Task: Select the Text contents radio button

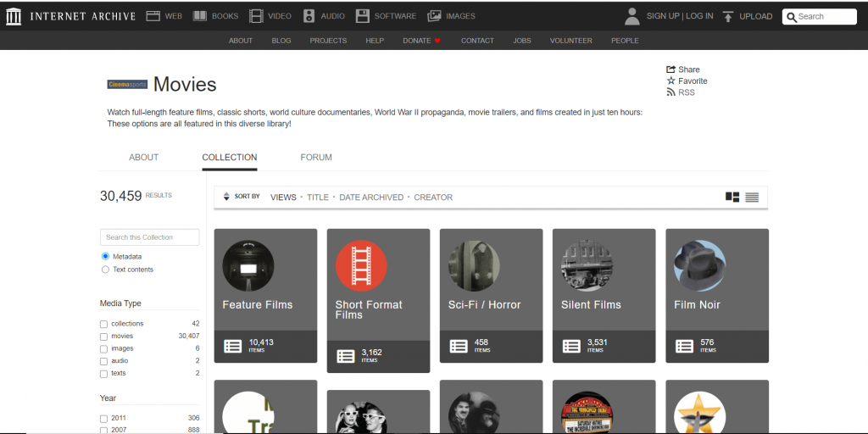Action: (105, 270)
